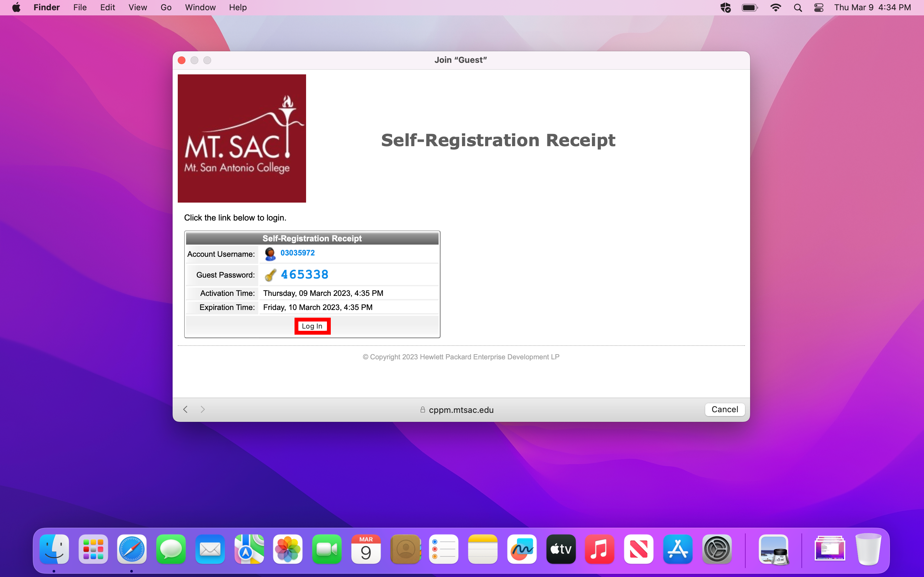Click the Mt. SAC college logo
The image size is (924, 577).
click(242, 138)
